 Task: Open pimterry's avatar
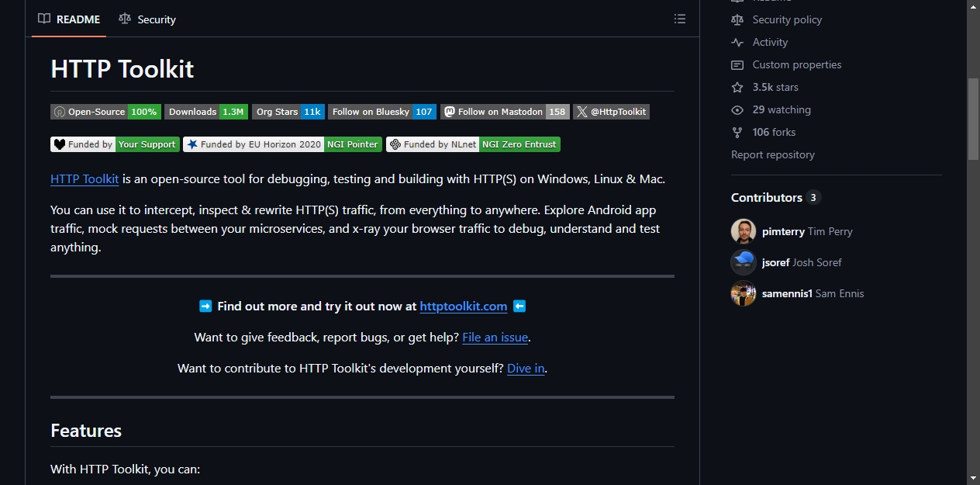pos(744,231)
